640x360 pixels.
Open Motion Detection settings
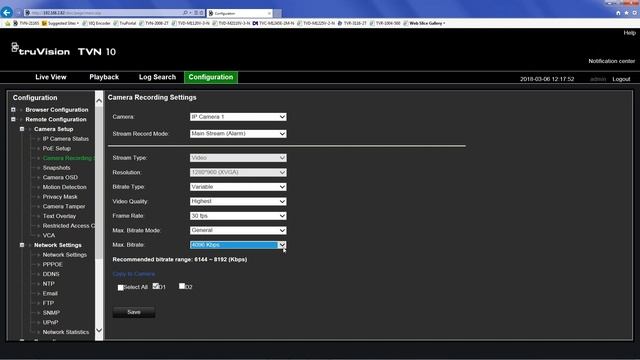click(x=64, y=187)
